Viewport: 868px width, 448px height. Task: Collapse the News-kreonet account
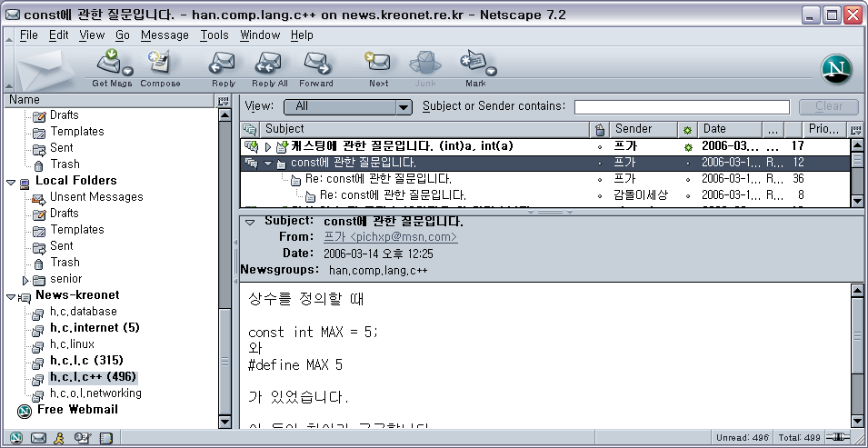pyautogui.click(x=11, y=296)
